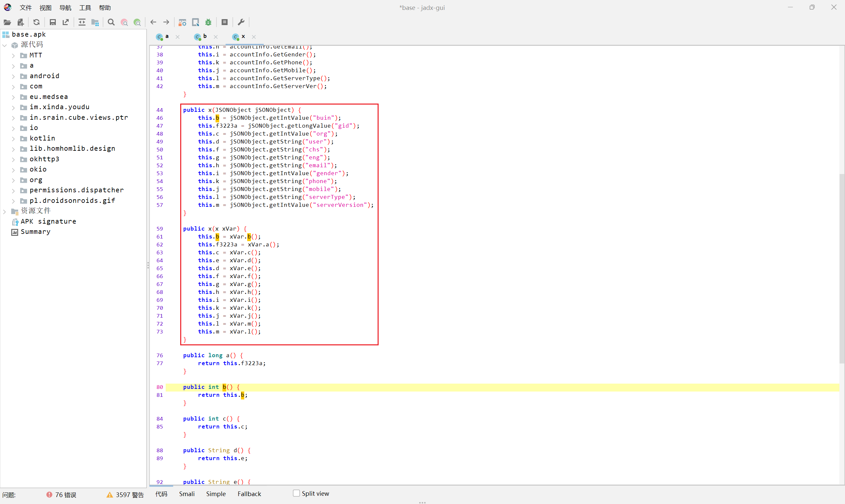Open the 工具 menu
Viewport: 845px width, 504px height.
85,8
